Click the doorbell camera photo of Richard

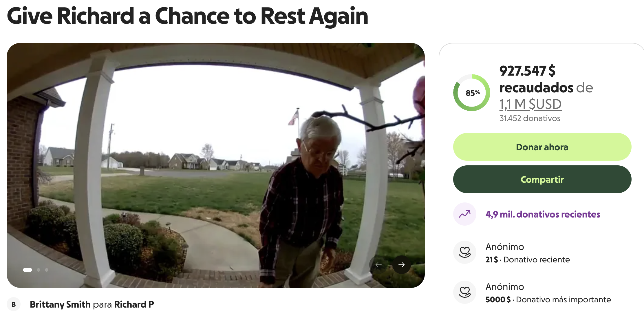tap(216, 165)
